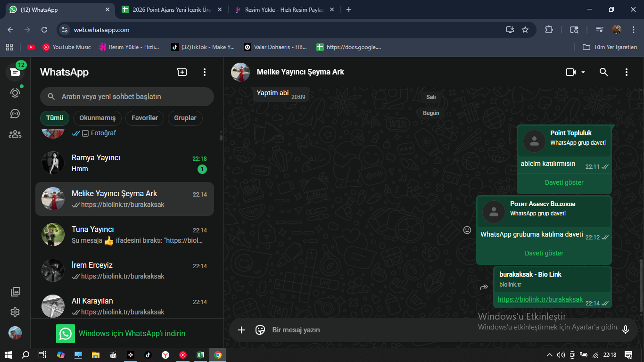Open the Status updates icon in WhatsApp sidebar

[x=15, y=93]
